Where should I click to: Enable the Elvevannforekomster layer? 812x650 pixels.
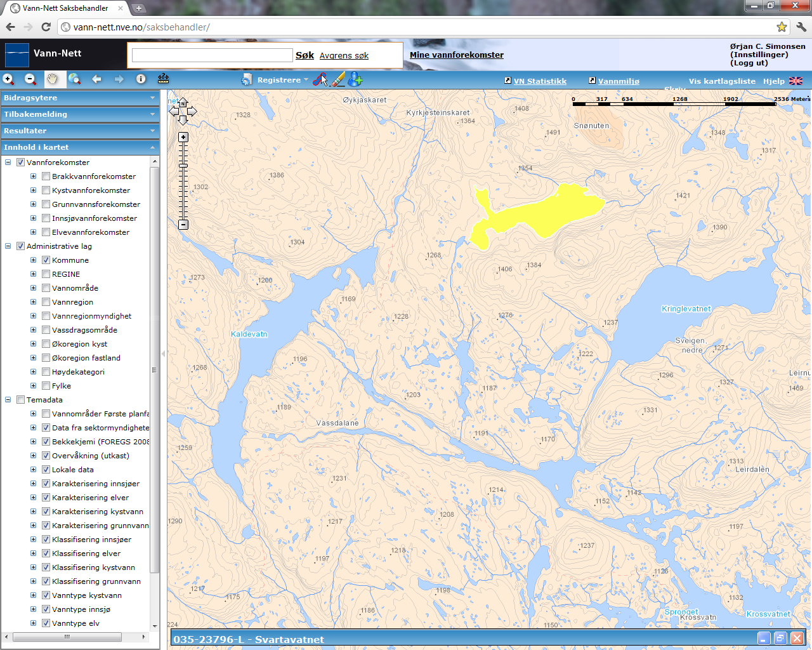pos(46,232)
